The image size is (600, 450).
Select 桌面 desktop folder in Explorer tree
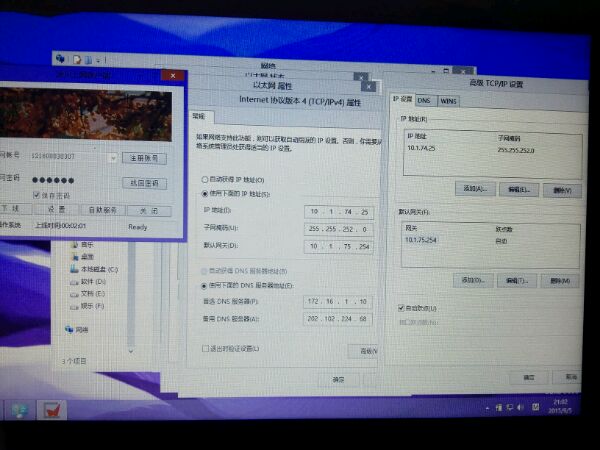click(83, 257)
